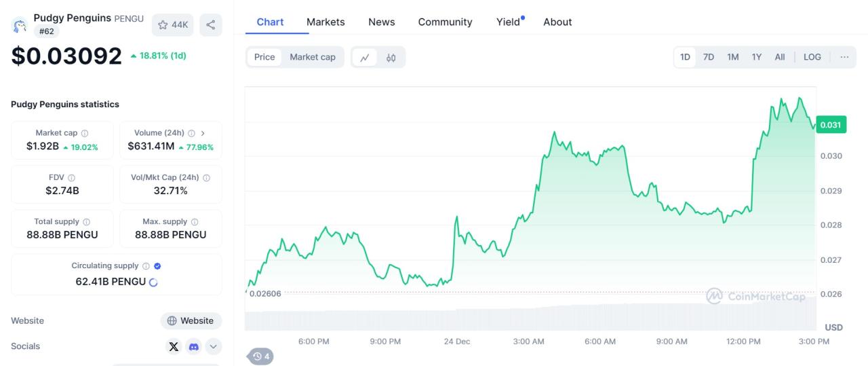The width and height of the screenshot is (868, 366).
Task: Switch to line chart icon
Action: 364,58
